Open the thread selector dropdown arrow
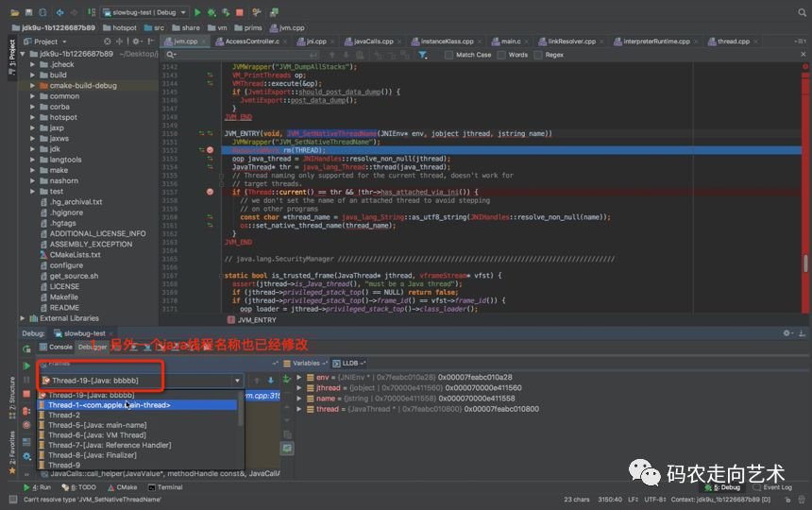The height and width of the screenshot is (510, 812). tap(237, 381)
